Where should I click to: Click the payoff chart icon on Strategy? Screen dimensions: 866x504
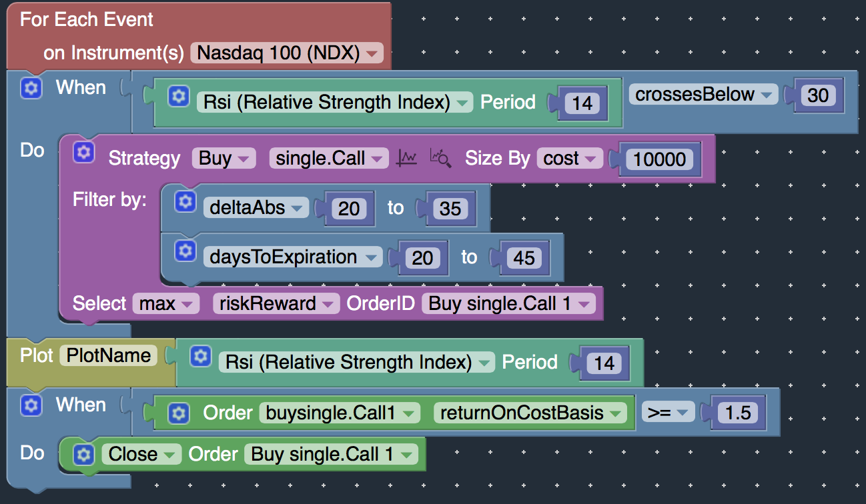click(x=406, y=158)
